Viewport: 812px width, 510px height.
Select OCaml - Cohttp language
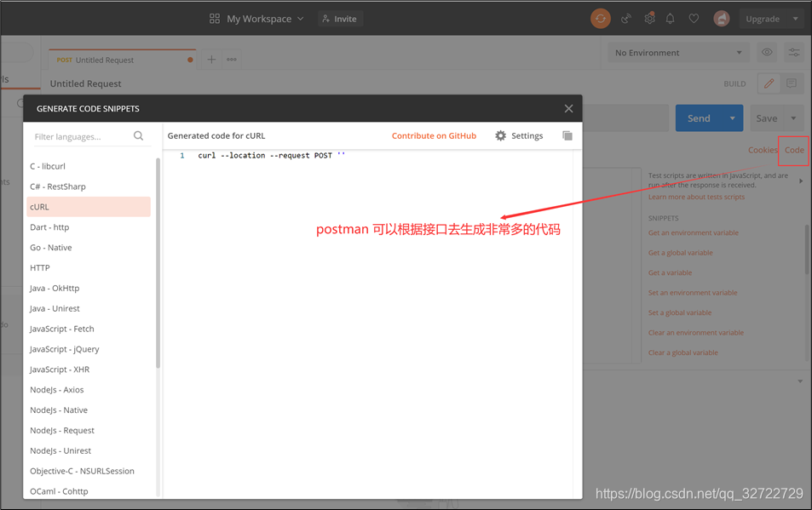pos(89,491)
